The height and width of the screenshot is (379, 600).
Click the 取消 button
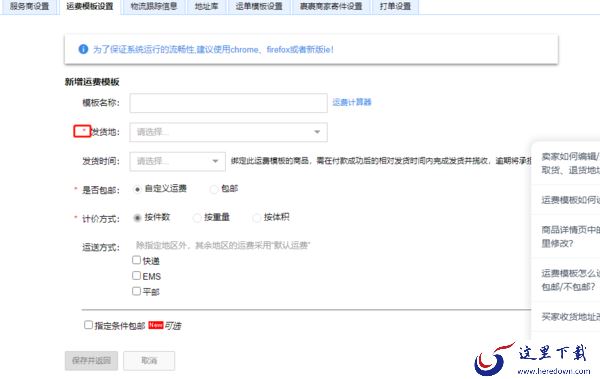149,361
